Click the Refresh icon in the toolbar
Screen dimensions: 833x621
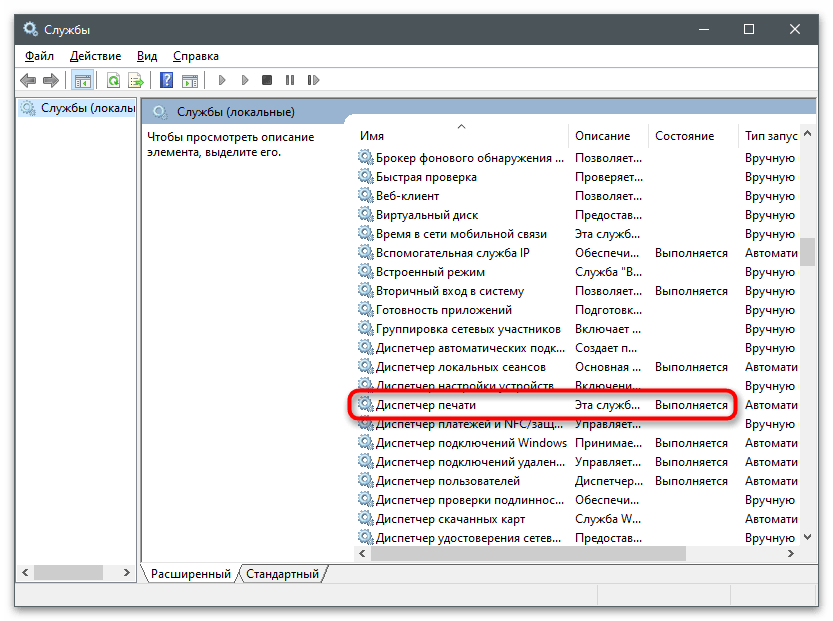[x=113, y=80]
